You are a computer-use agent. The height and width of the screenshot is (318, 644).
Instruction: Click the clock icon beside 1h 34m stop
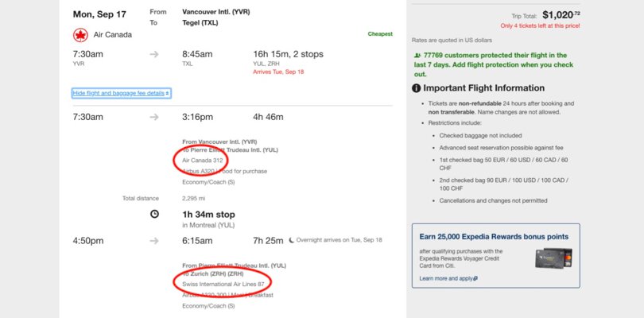[x=154, y=214]
